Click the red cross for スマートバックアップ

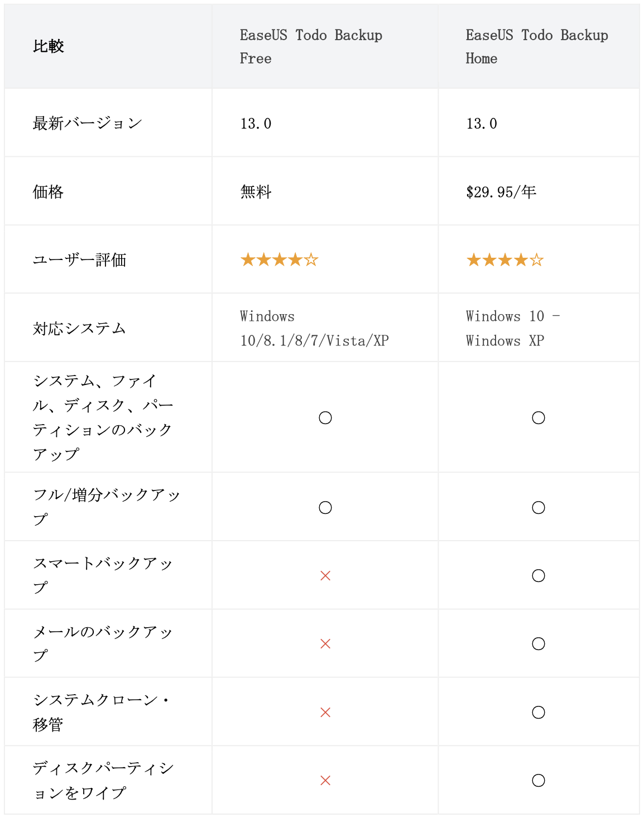325,576
